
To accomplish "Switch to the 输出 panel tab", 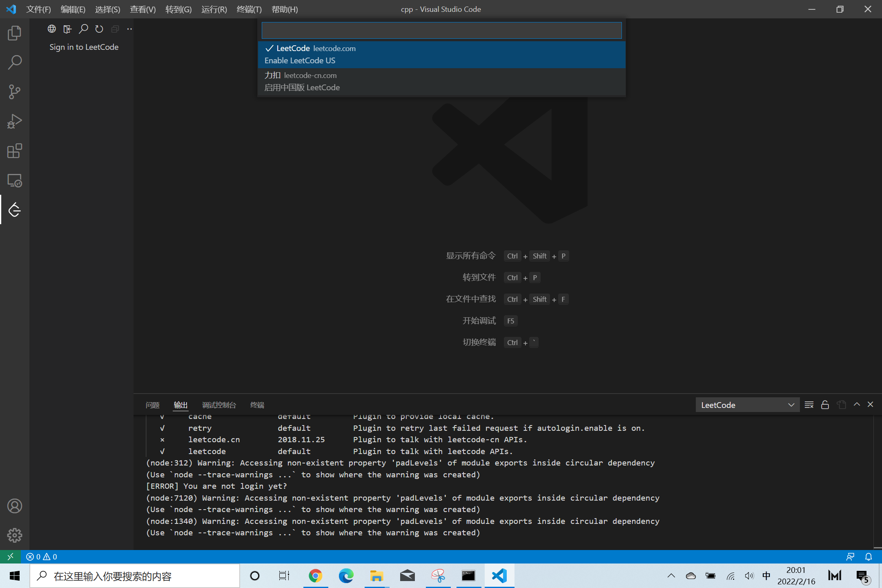I will [180, 405].
